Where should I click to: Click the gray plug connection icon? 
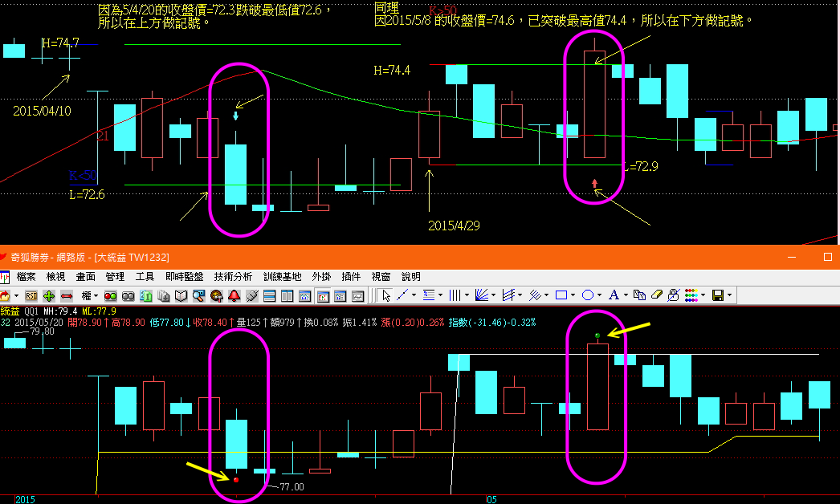252,295
